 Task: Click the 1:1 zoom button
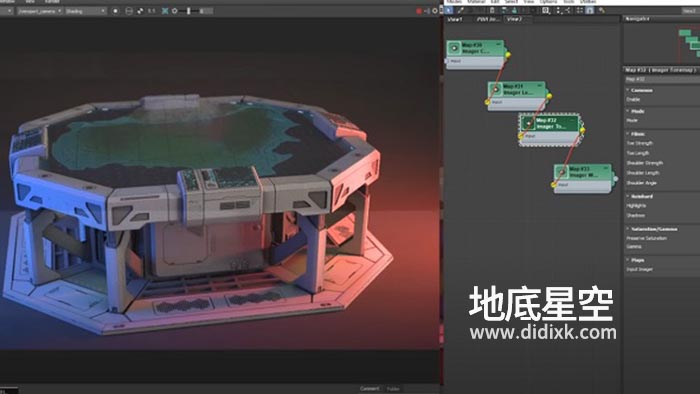pyautogui.click(x=151, y=11)
